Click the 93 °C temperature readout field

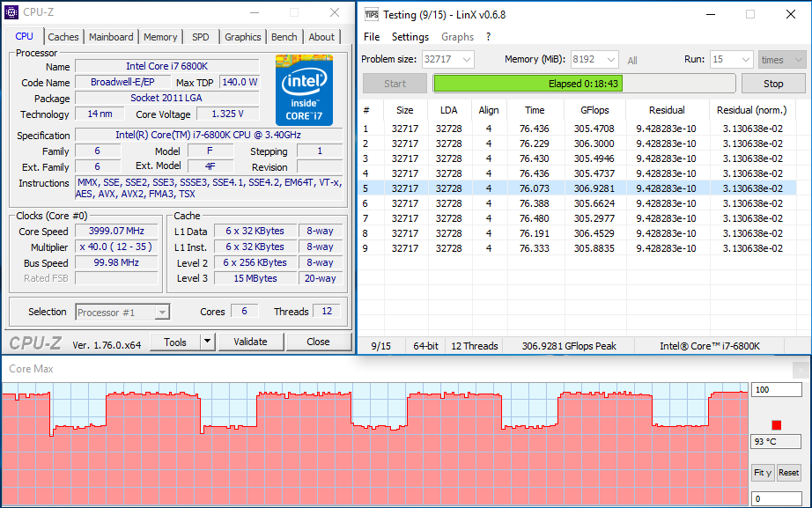(x=776, y=441)
